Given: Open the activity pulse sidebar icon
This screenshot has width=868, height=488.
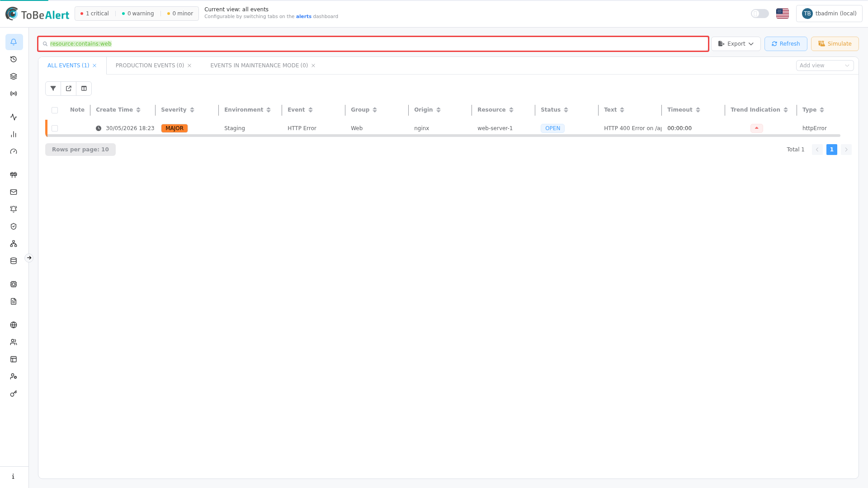Looking at the screenshot, I should coord(14,117).
